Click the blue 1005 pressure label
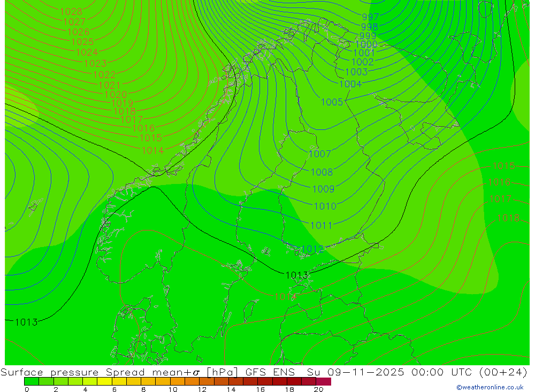The image size is (535, 392). pyautogui.click(x=332, y=102)
